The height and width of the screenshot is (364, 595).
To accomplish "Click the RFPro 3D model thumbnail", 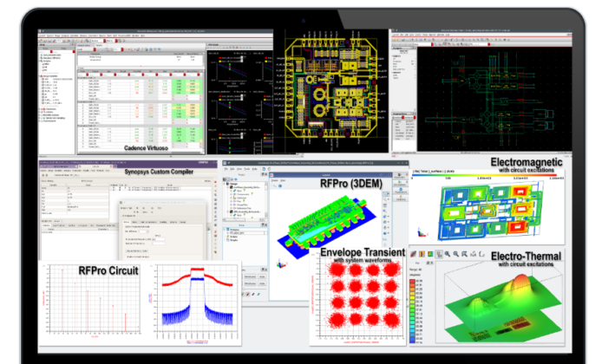I will tap(326, 227).
